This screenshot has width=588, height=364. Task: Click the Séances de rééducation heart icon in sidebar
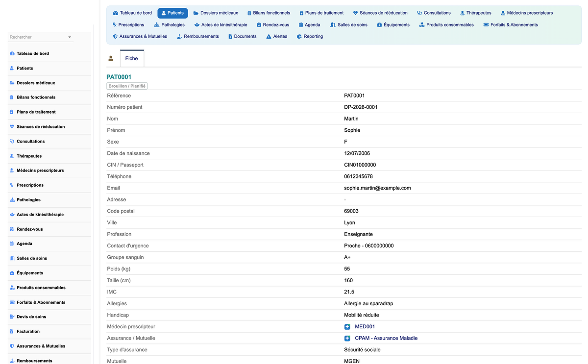(x=12, y=126)
